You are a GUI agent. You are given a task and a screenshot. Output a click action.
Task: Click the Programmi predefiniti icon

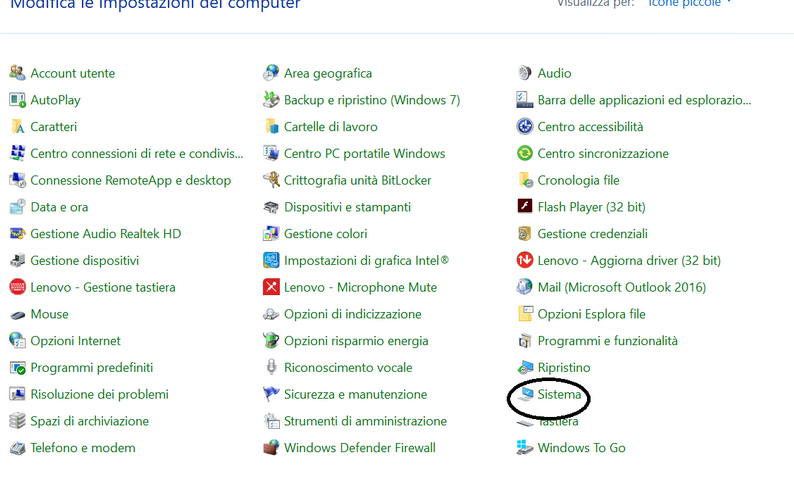coord(17,368)
